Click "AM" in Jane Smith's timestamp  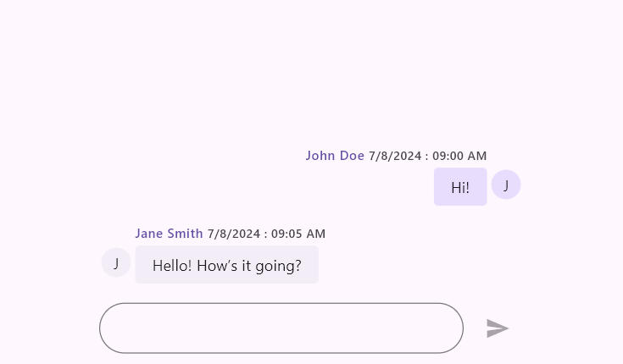(x=316, y=234)
